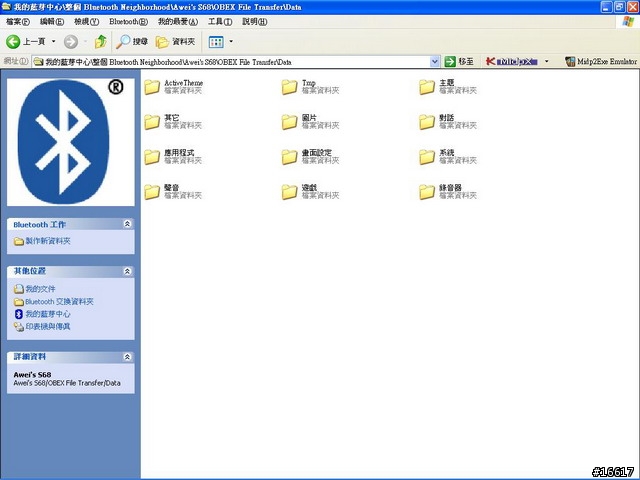Click the 移至 Go button
Image resolution: width=640 pixels, height=480 pixels.
click(459, 62)
